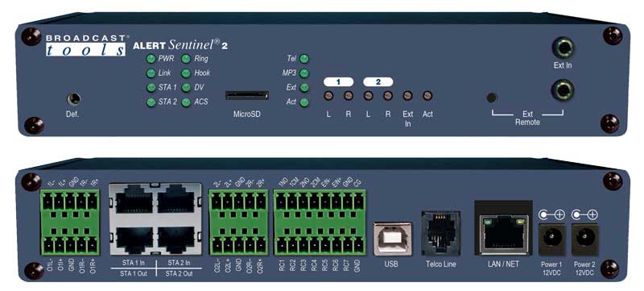644x291 pixels.
Task: Click the ALERT Sentinel 2 product name
Action: [180, 45]
